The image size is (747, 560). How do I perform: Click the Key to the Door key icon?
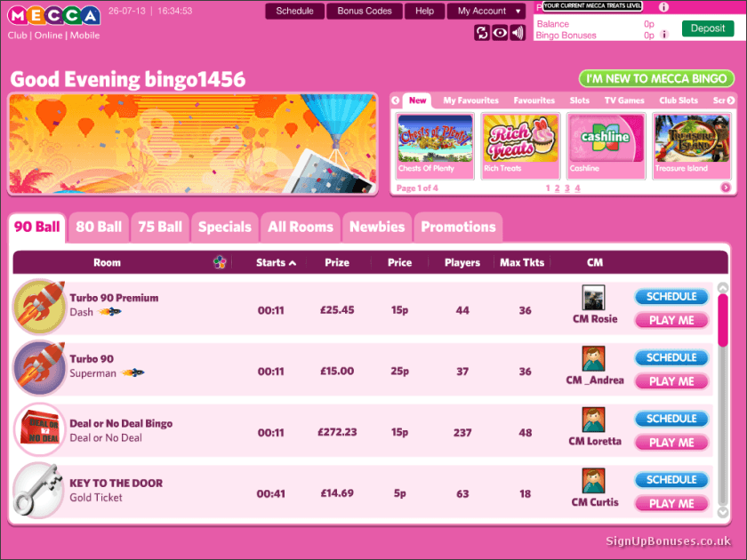click(38, 490)
